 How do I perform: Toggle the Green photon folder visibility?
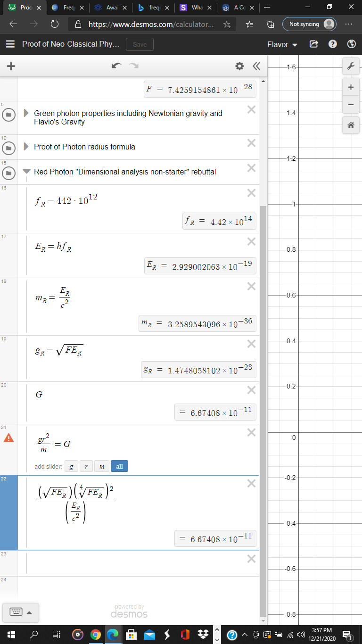[8, 115]
